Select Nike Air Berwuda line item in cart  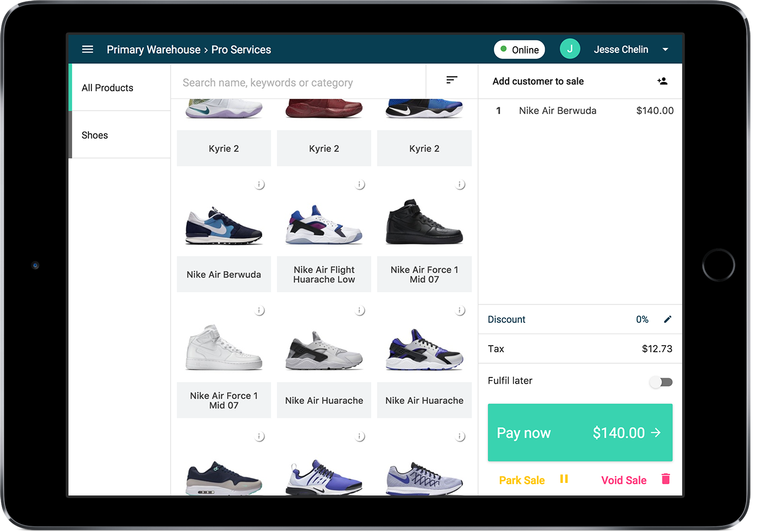580,111
